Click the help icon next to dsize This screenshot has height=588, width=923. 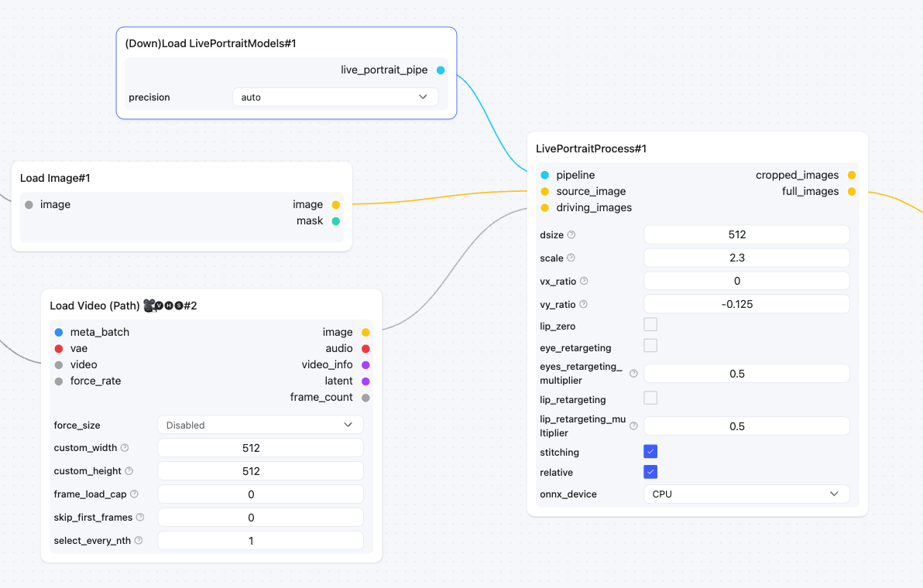[x=571, y=234]
